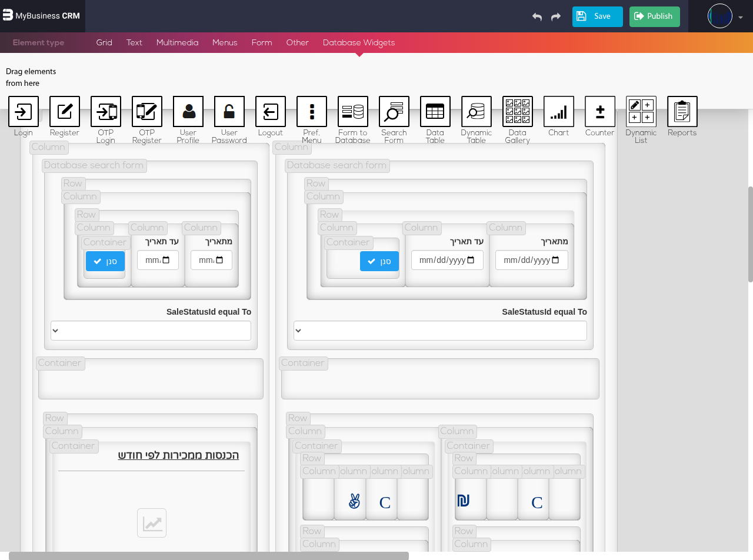Pick the Chart widget icon
The image size is (753, 560).
(559, 112)
